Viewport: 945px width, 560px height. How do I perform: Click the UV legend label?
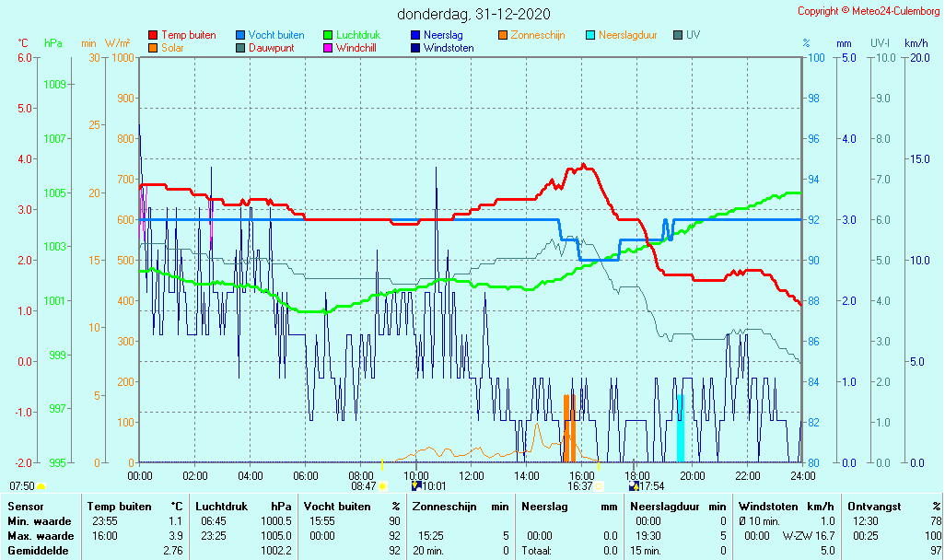tap(693, 35)
